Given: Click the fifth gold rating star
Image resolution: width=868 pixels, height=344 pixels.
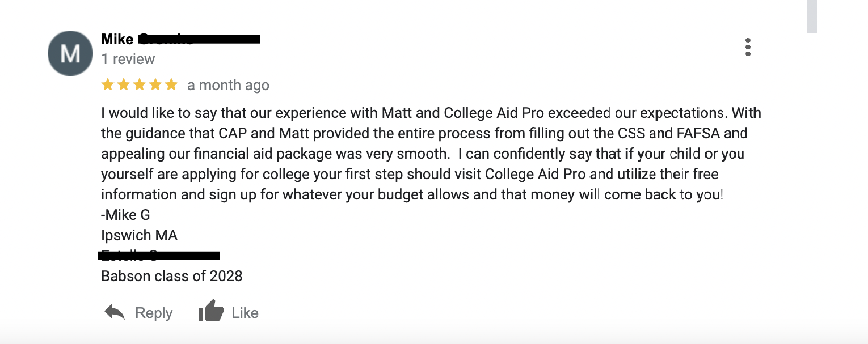Looking at the screenshot, I should coord(171,85).
